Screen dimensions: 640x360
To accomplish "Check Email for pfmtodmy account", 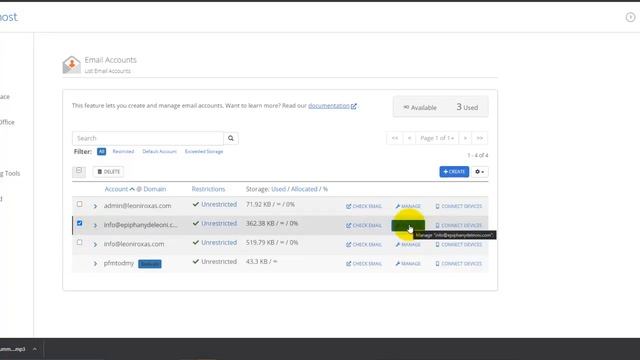I will tap(364, 264).
